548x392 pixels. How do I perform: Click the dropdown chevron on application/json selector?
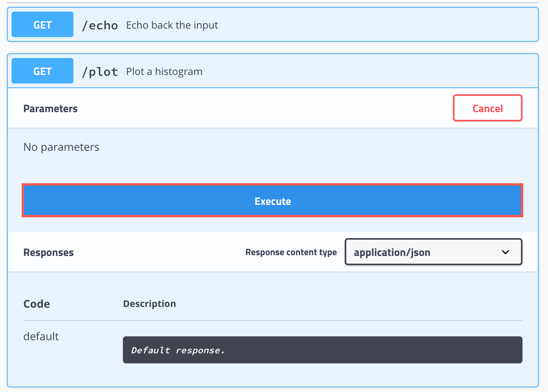point(505,252)
